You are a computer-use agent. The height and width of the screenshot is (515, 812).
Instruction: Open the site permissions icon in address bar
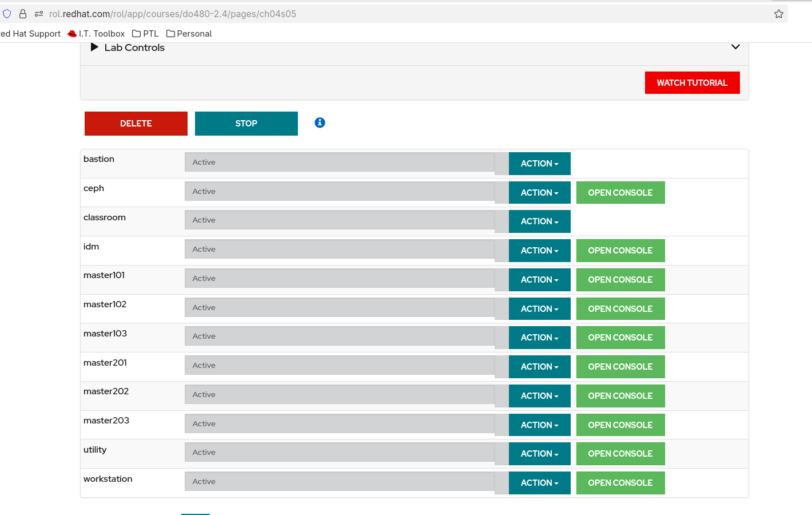(39, 14)
